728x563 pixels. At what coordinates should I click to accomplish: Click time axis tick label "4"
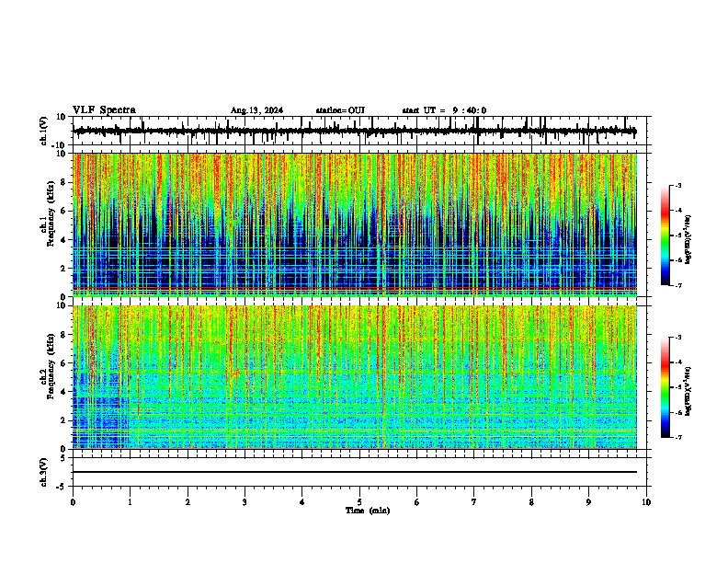[302, 502]
